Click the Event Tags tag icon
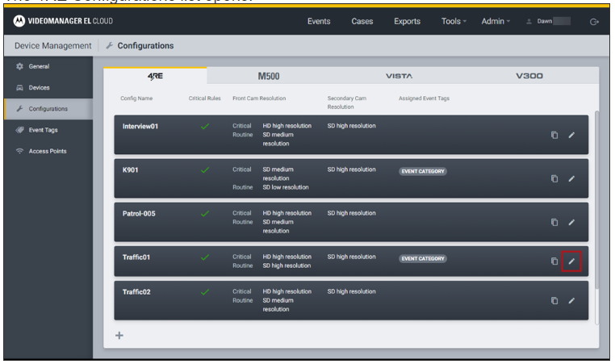 tap(19, 130)
